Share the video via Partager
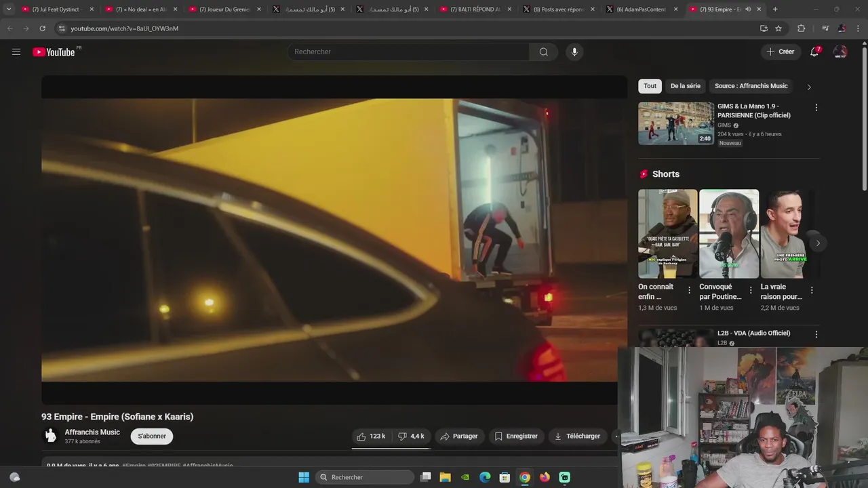Screen dimensions: 868x488 click(x=459, y=436)
